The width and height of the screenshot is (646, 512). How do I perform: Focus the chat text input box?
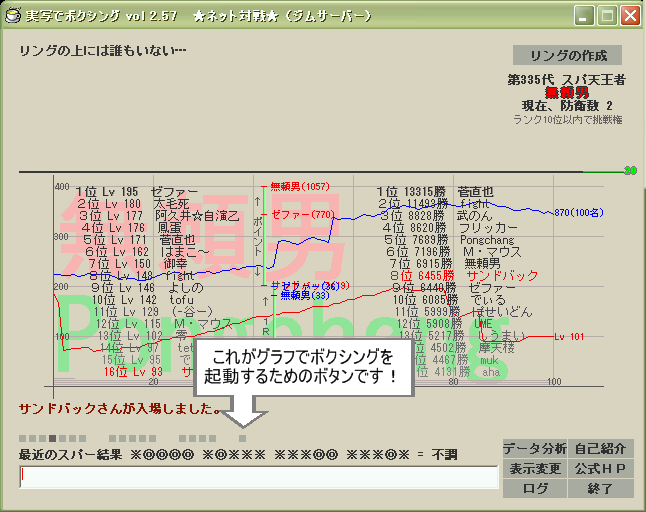click(x=258, y=477)
